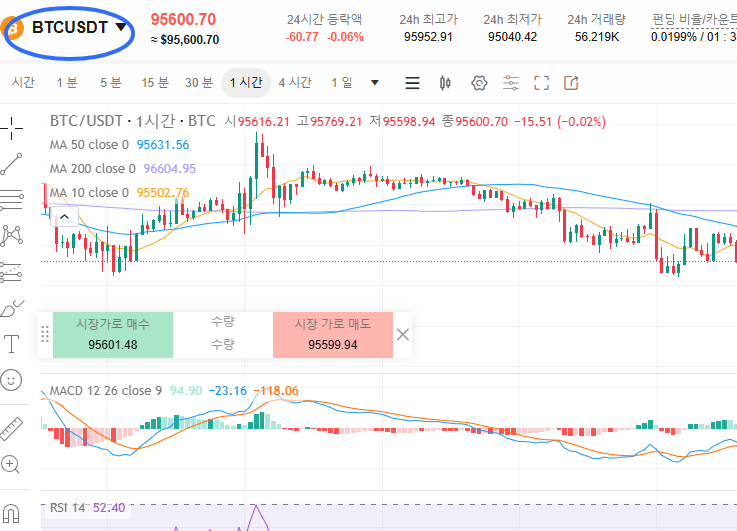Click the zoom-in magnifier tool
The height and width of the screenshot is (531, 737).
[x=12, y=464]
